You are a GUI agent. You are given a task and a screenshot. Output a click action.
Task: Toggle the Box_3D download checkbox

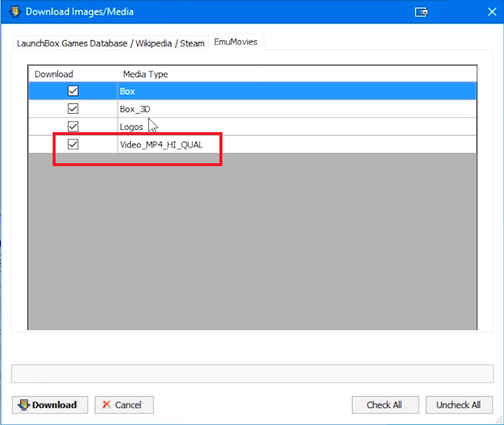(73, 109)
